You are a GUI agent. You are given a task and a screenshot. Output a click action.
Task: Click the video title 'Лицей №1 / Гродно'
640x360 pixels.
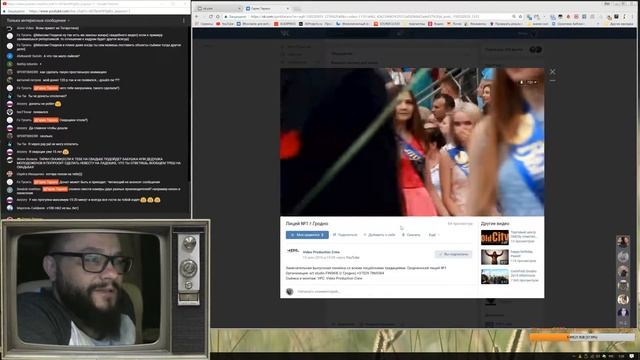tap(307, 224)
